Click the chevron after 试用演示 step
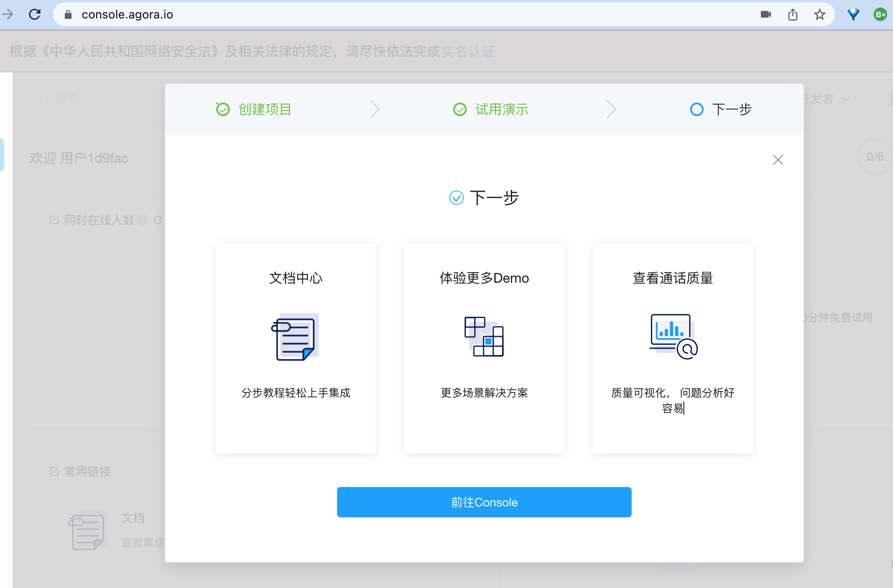This screenshot has height=588, width=893. point(611,109)
